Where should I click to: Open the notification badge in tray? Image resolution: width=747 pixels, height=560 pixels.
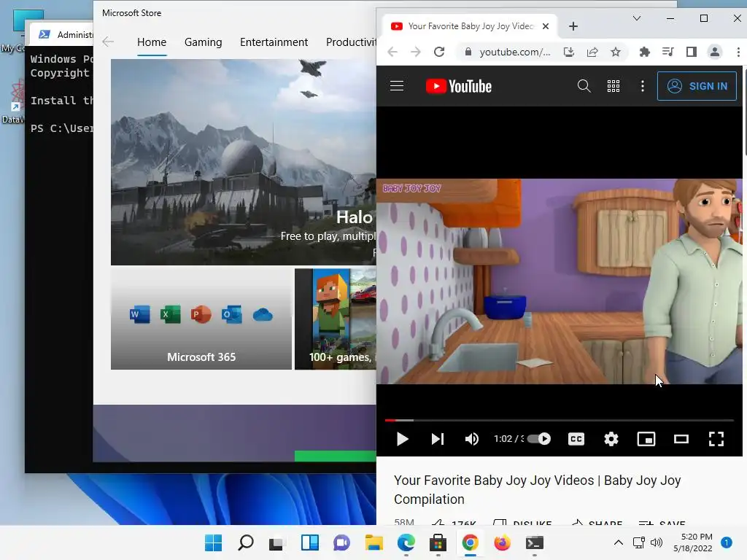click(x=727, y=542)
